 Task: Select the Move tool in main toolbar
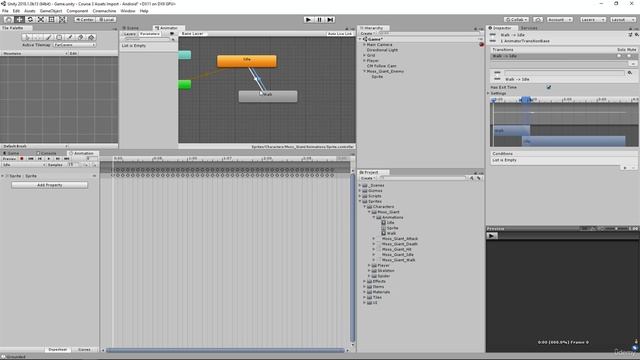[x=19, y=20]
